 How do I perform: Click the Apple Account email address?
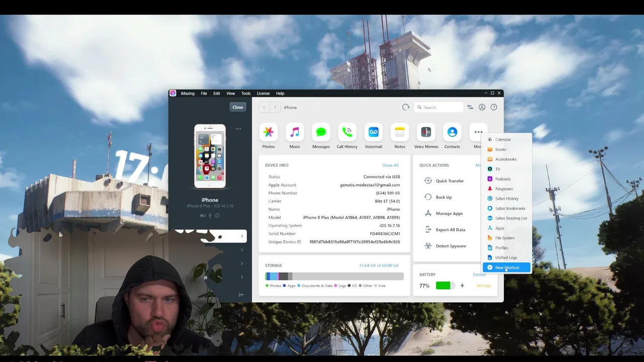pos(370,185)
